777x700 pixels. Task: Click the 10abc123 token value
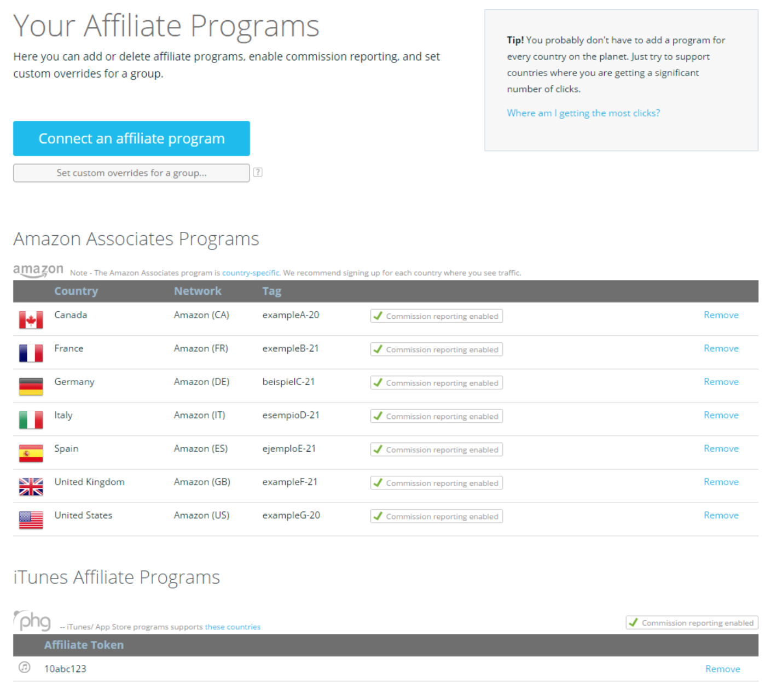(x=65, y=669)
